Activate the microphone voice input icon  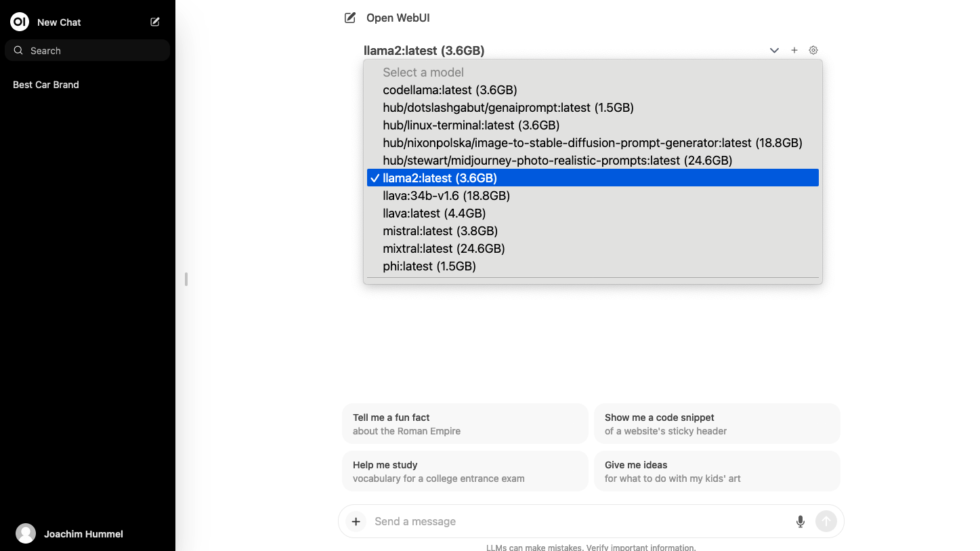pyautogui.click(x=800, y=521)
